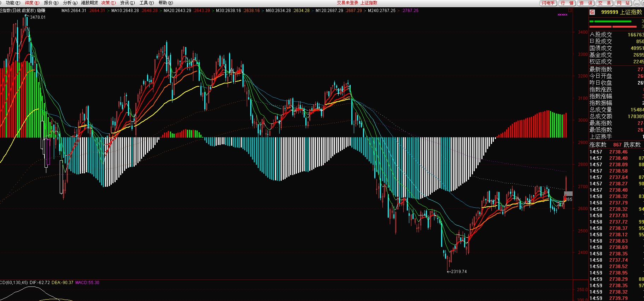Click the 今日开盘 row label
This screenshot has width=644, height=301.
coord(601,76)
